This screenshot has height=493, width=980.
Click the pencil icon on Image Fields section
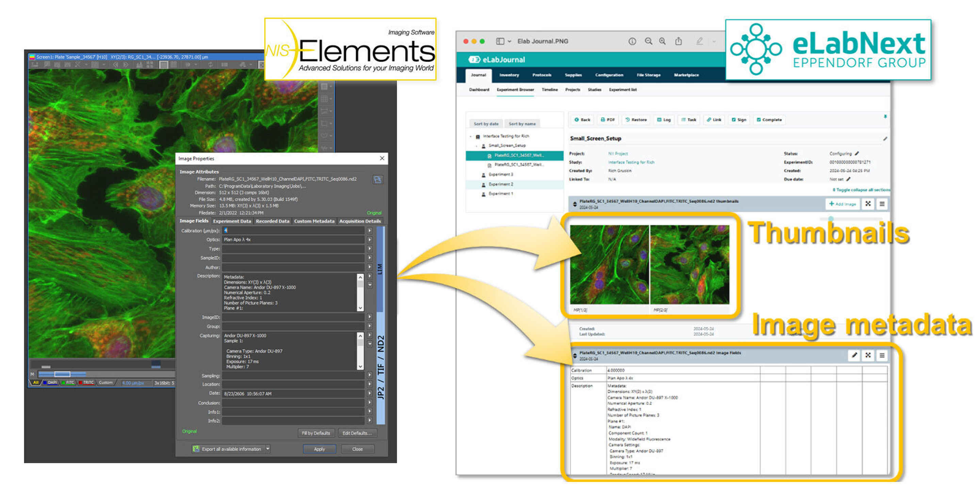854,355
